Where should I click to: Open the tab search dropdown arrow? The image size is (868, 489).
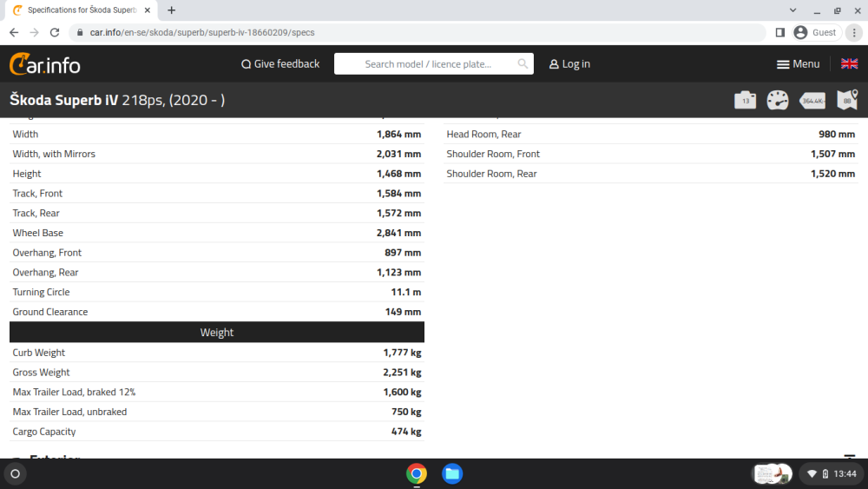(x=792, y=10)
